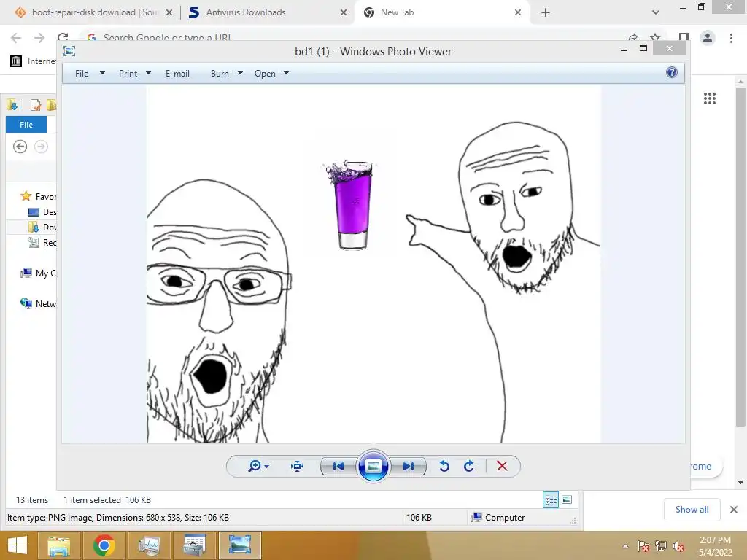Image resolution: width=747 pixels, height=560 pixels.
Task: Open Chrome profile avatar
Action: coord(708,38)
